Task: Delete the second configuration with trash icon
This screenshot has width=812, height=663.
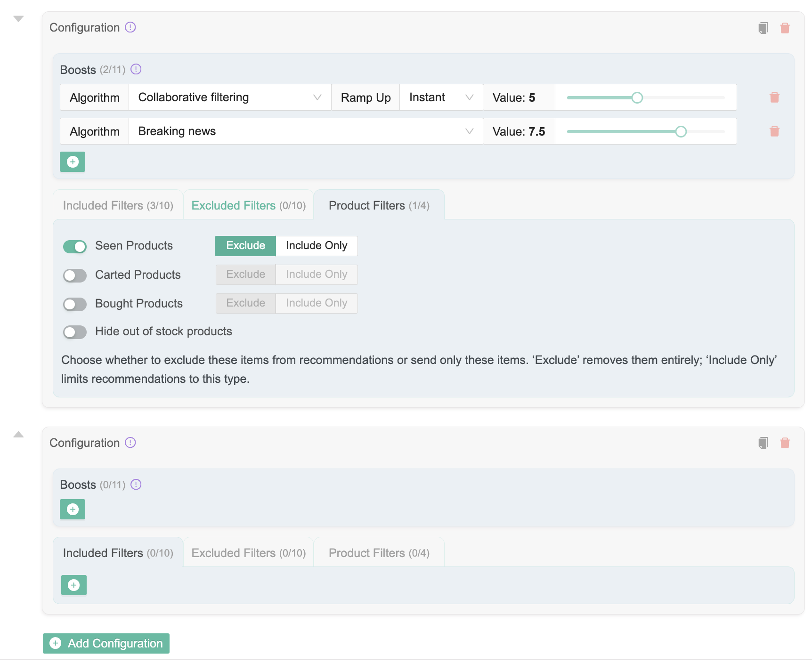Action: [x=785, y=443]
